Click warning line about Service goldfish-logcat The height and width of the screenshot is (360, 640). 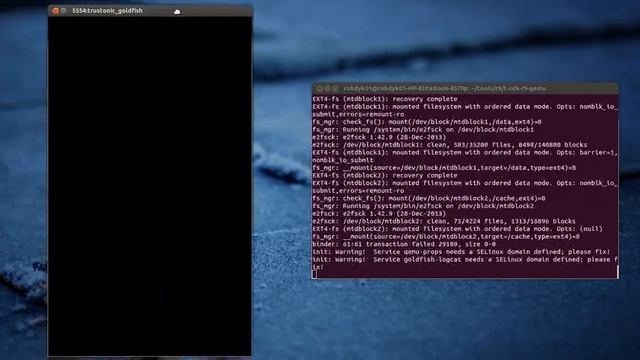click(465, 259)
